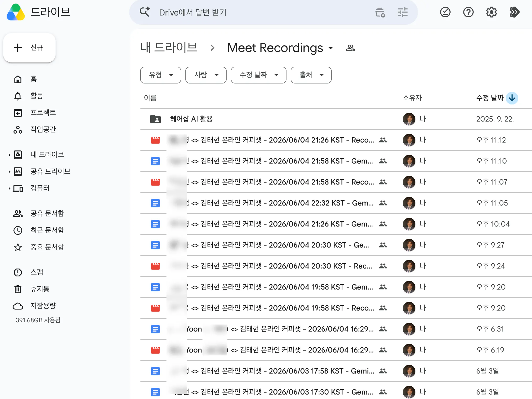Open 최근 문서함 in sidebar

click(47, 230)
